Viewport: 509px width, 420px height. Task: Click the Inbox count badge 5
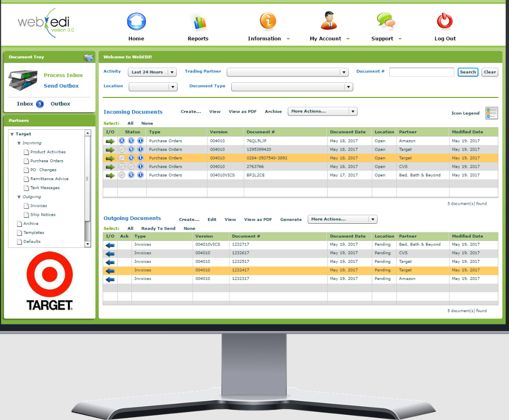39,104
